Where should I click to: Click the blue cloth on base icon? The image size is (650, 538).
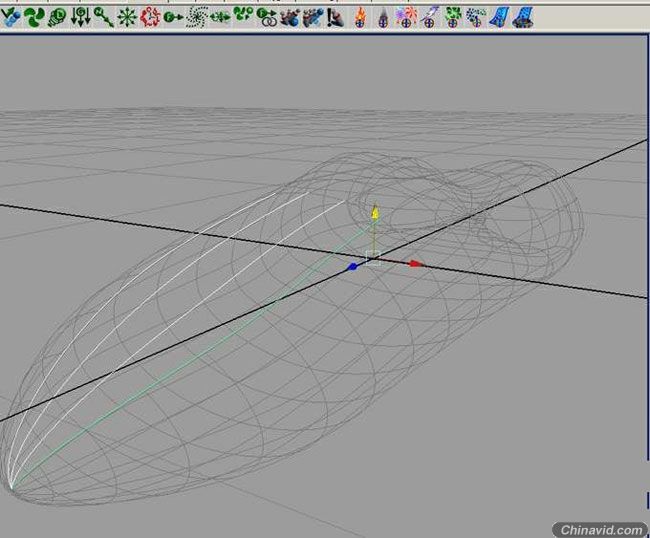coord(523,17)
